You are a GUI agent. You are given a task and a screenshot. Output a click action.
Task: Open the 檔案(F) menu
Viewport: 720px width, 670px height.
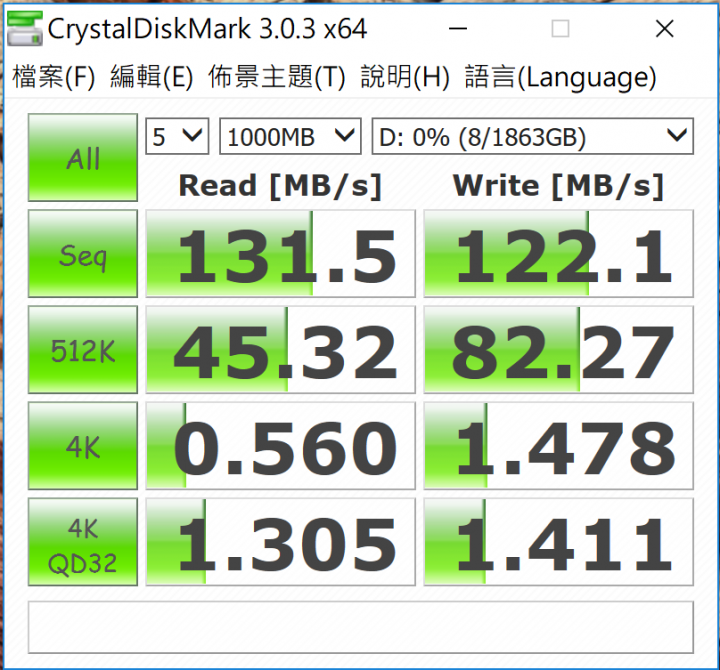point(53,77)
